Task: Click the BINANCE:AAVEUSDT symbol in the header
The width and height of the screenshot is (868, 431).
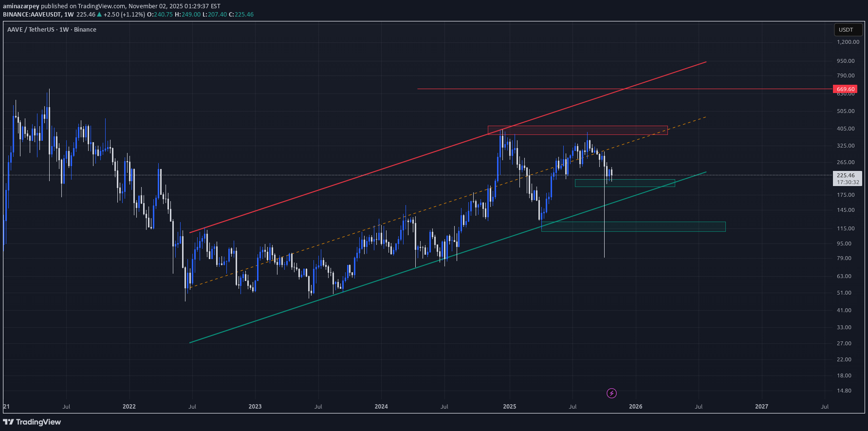Action: tap(32, 15)
